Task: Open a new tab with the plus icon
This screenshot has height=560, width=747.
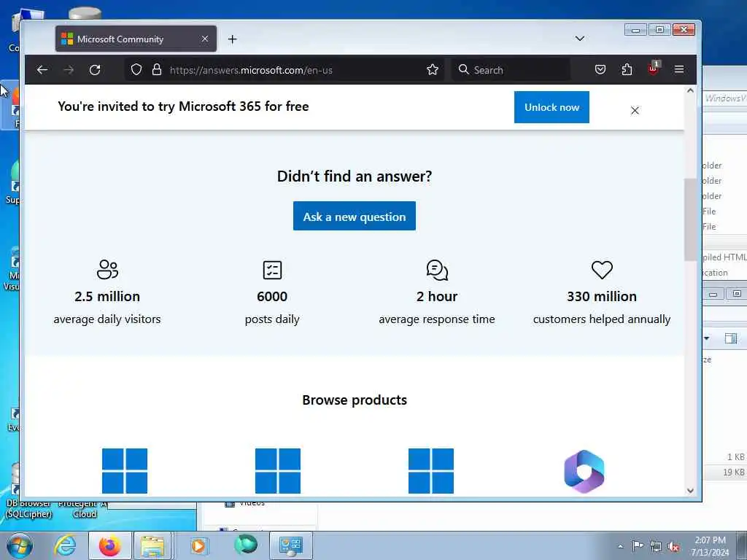Action: [233, 39]
